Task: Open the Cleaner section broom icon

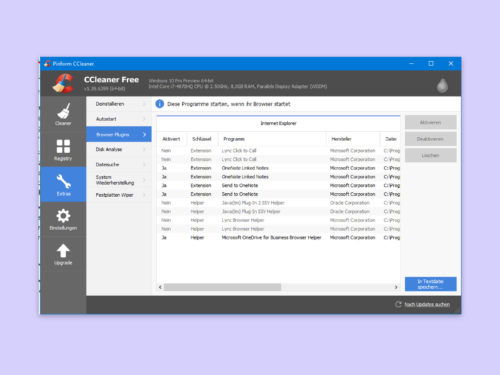Action: coord(63,111)
